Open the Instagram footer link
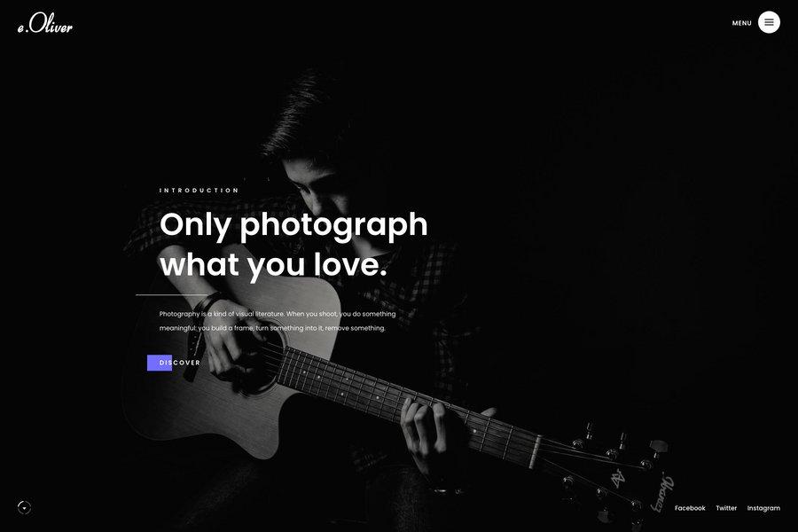Screen dimensions: 798x532 (763, 508)
